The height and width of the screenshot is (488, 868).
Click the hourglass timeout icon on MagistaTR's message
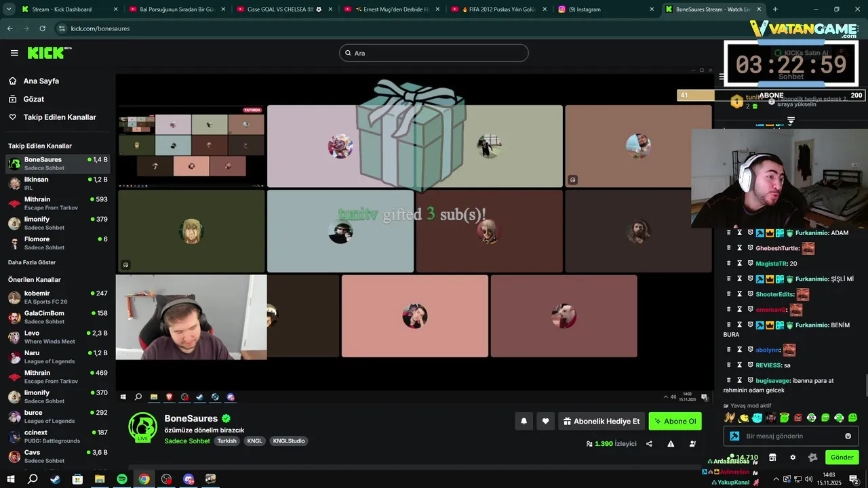[740, 263]
